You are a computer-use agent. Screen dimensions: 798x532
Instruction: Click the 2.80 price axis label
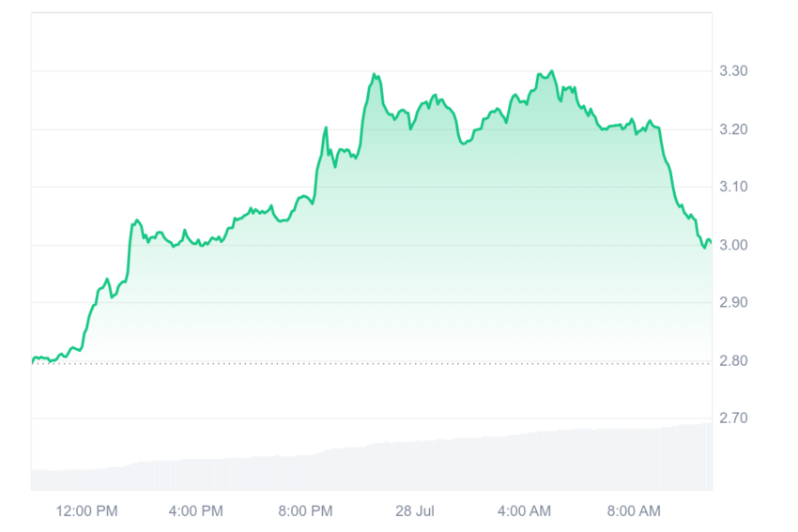click(733, 360)
